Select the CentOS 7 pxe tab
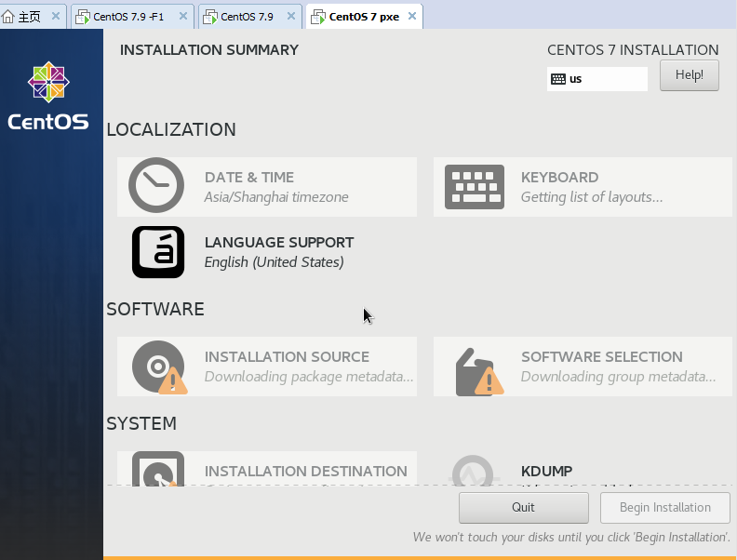 364,17
